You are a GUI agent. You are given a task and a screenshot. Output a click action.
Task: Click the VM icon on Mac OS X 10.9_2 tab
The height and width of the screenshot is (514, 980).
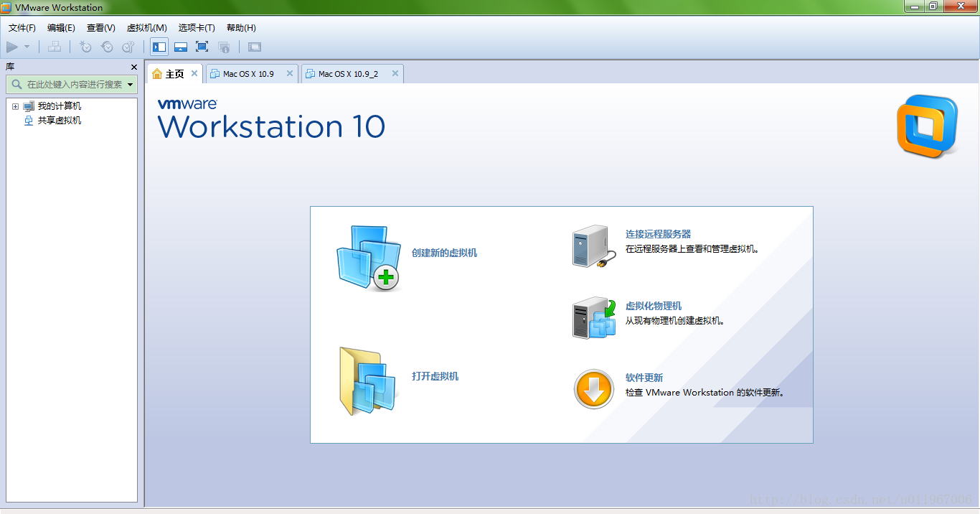(310, 74)
